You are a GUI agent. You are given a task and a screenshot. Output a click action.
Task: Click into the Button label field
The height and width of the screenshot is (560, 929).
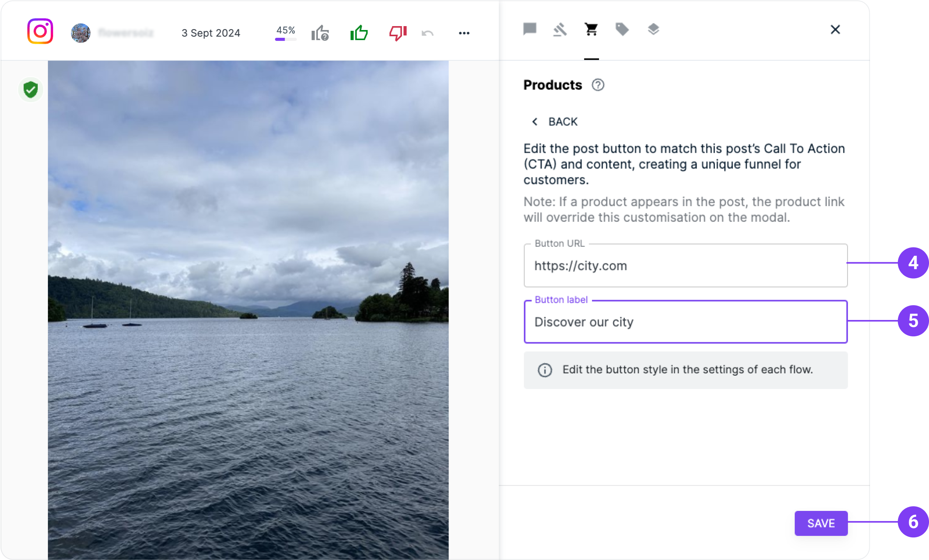tap(685, 322)
